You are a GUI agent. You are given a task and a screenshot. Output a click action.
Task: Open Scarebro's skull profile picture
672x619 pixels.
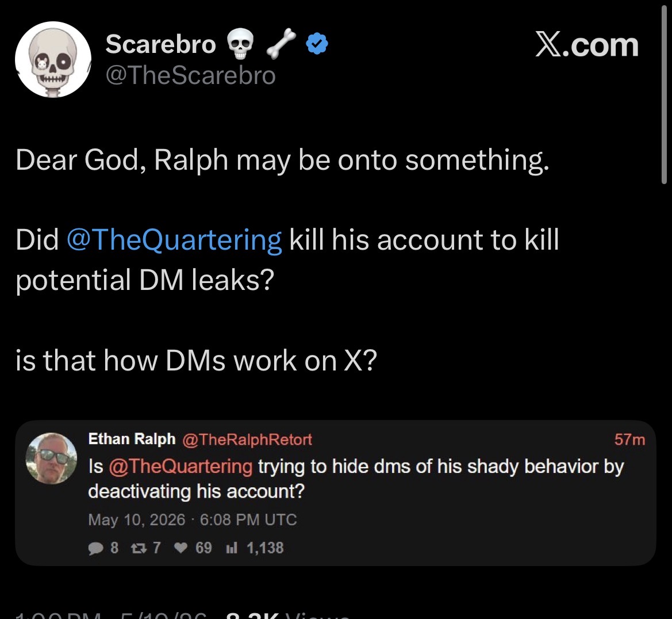(53, 59)
